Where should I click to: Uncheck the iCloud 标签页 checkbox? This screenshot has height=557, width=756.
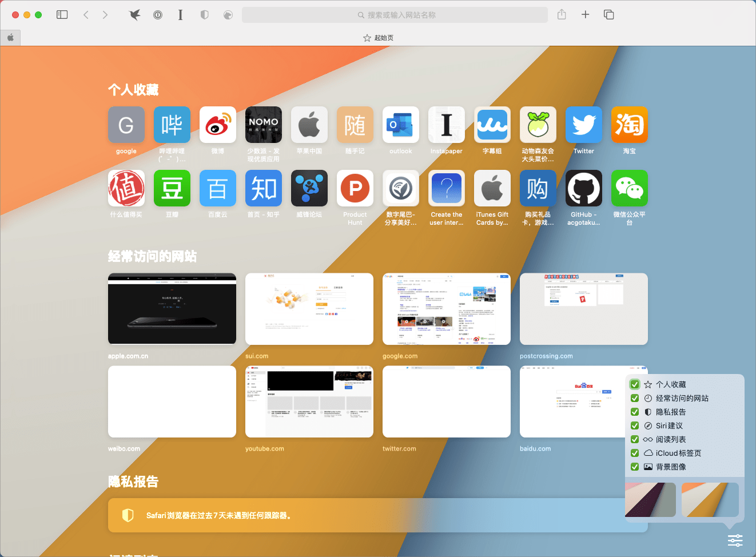[635, 453]
